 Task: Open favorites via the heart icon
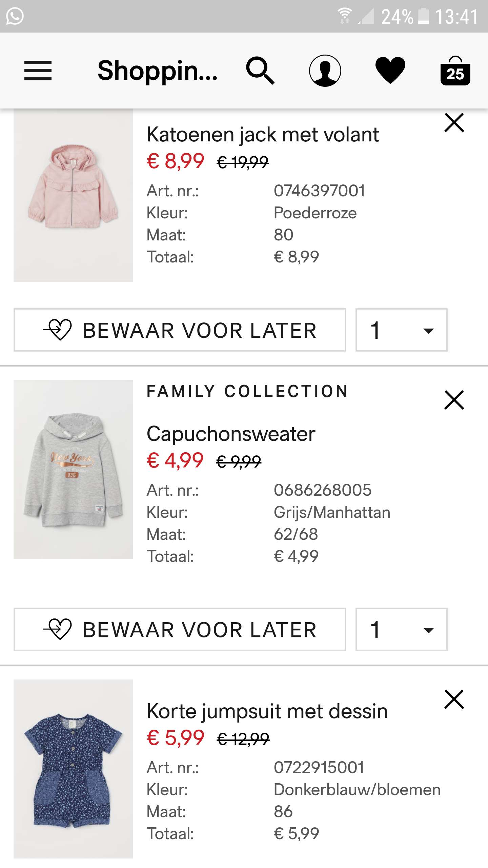point(390,71)
